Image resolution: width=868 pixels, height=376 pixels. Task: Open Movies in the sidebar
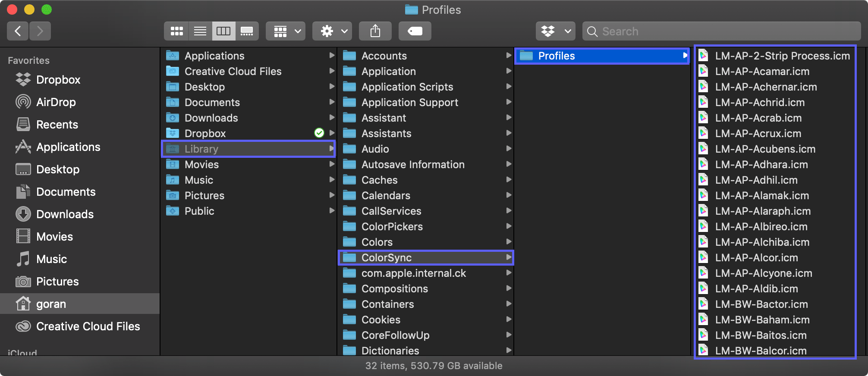(x=80, y=237)
